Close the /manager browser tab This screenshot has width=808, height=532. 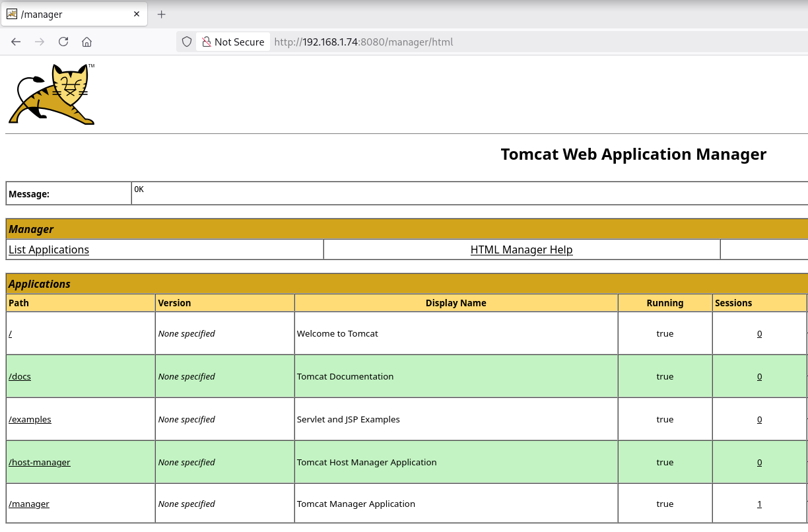tap(137, 14)
